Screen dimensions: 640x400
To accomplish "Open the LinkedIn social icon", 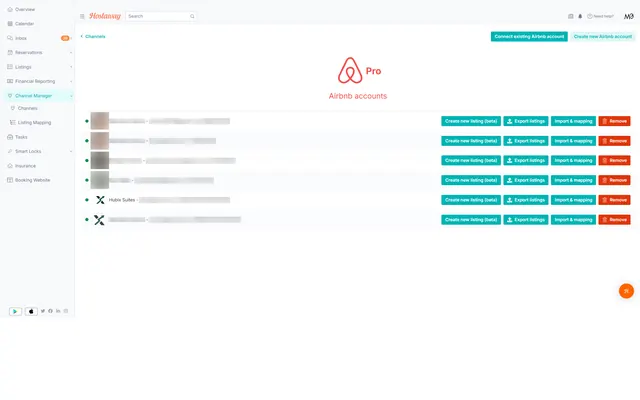I will click(x=58, y=311).
